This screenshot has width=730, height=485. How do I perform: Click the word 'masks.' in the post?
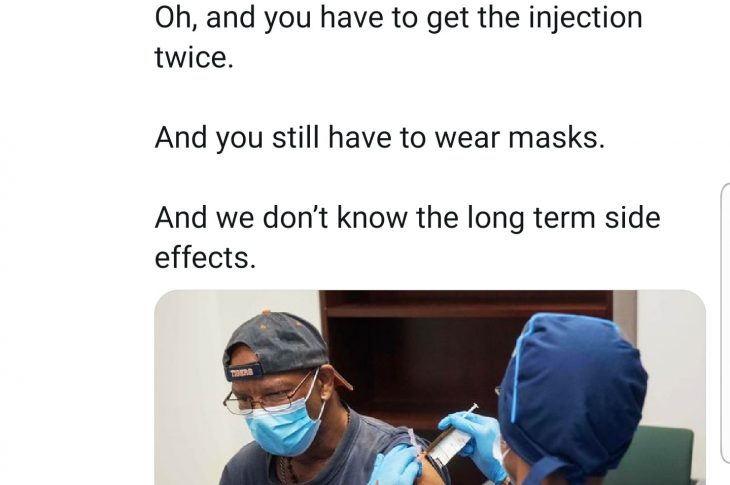tap(556, 138)
